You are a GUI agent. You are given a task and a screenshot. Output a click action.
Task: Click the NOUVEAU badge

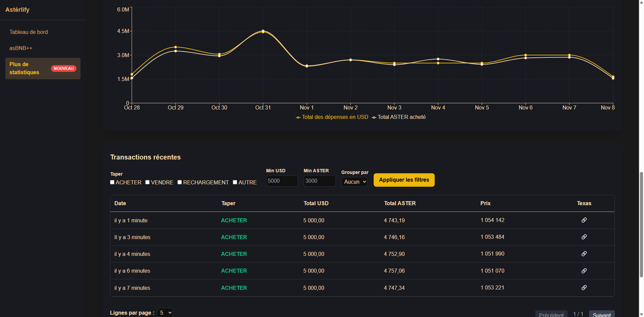click(x=64, y=69)
